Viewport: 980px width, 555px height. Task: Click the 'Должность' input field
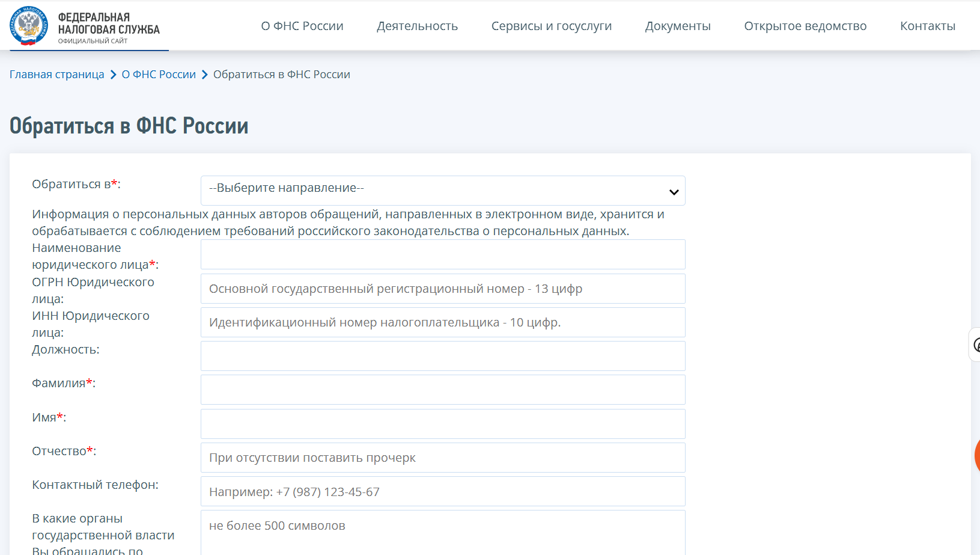pyautogui.click(x=443, y=356)
